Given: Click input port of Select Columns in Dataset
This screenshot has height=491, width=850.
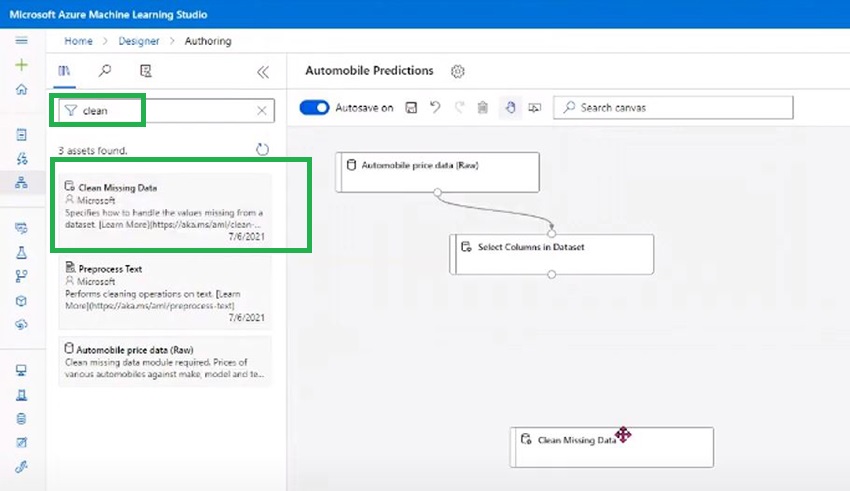Looking at the screenshot, I should [x=551, y=234].
